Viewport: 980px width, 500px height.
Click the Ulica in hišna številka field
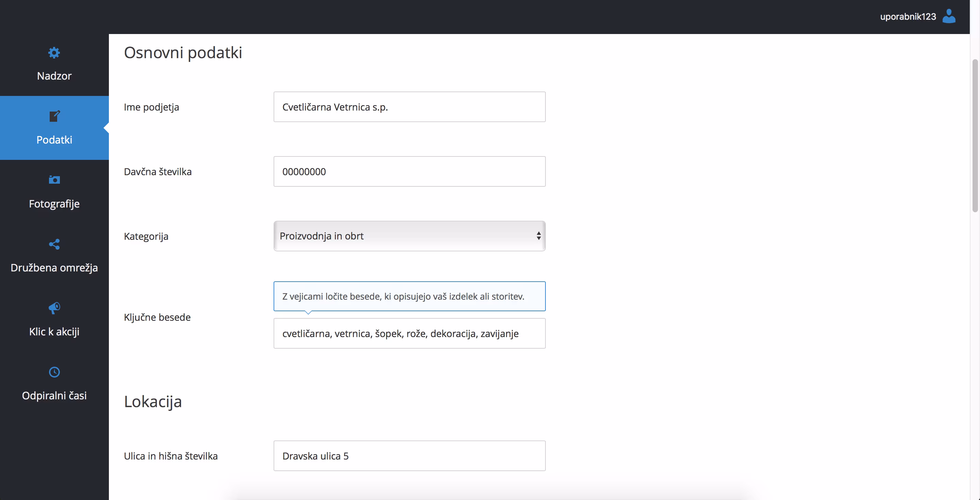tap(409, 456)
